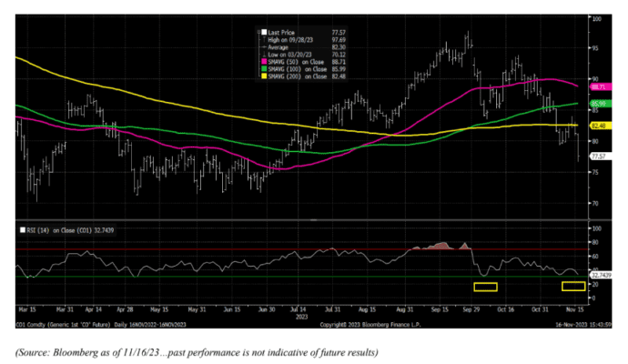Image resolution: width=628 pixels, height=364 pixels.
Task: Click the 60 label on RSI axis
Action: click(x=595, y=257)
